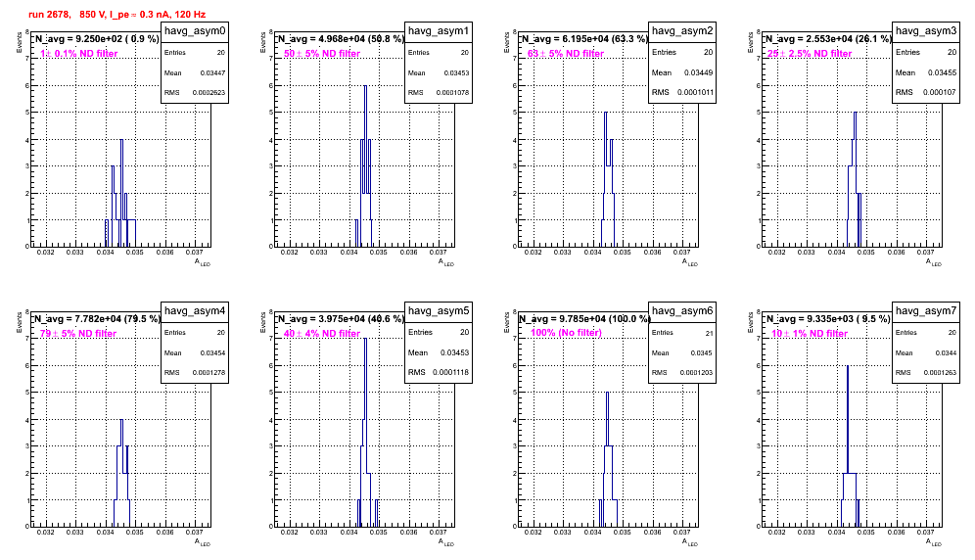Click the histogram peak in havg_asym0 plot
Image resolution: width=975 pixels, height=560 pixels.
coord(121,141)
